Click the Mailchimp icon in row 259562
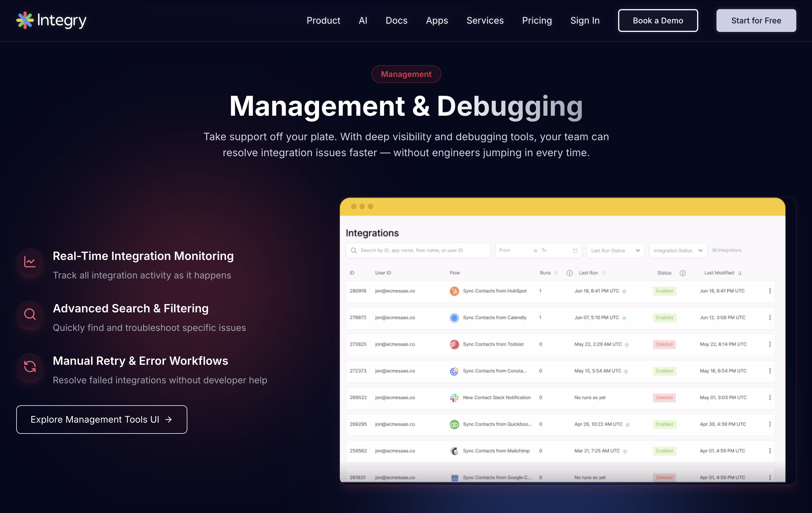Viewport: 812px width, 513px height. point(454,451)
